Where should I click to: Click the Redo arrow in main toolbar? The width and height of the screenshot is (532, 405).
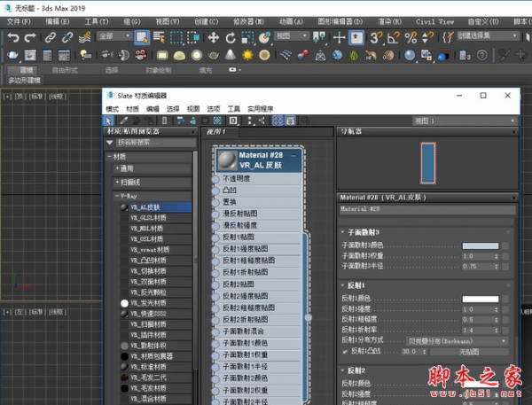point(29,37)
